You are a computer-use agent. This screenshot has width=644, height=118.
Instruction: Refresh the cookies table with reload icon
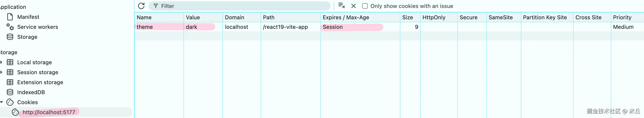(141, 6)
